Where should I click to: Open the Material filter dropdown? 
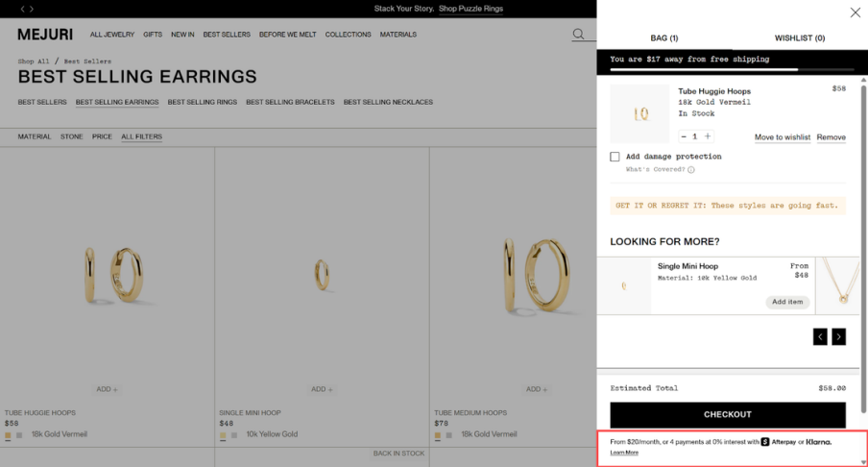coord(35,136)
